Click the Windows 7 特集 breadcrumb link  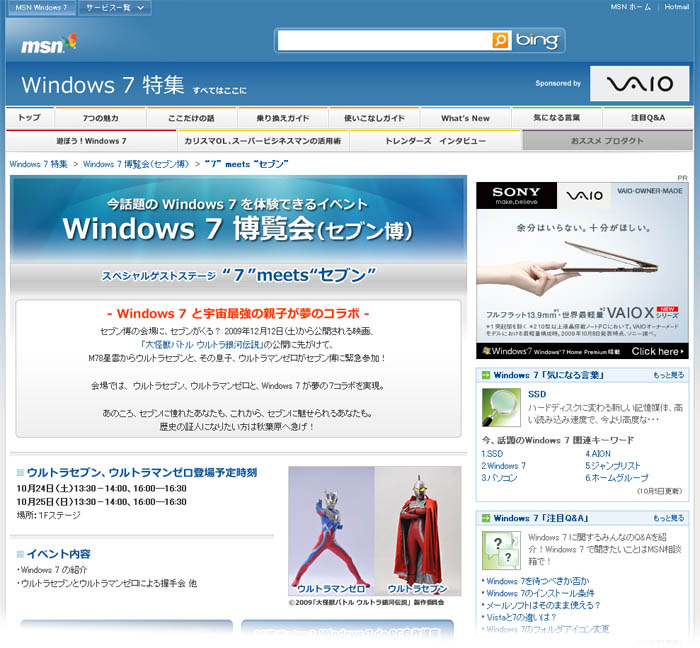pos(38,164)
